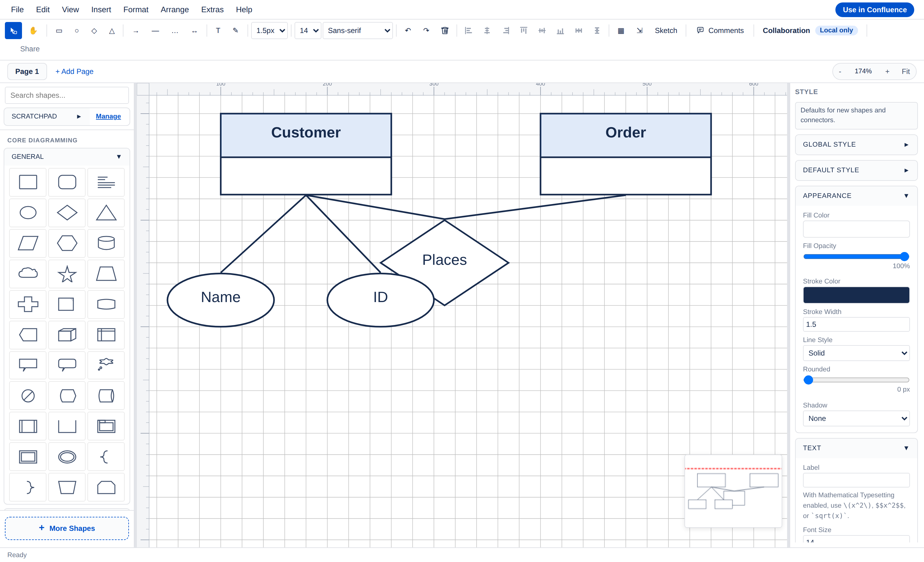Open the Manage scratchpad link

point(108,117)
